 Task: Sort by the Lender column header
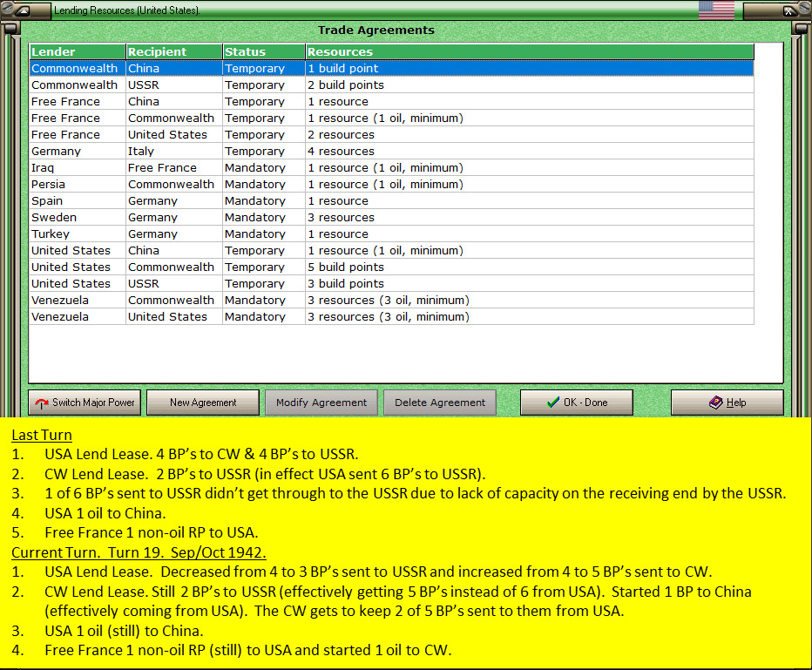(x=78, y=51)
